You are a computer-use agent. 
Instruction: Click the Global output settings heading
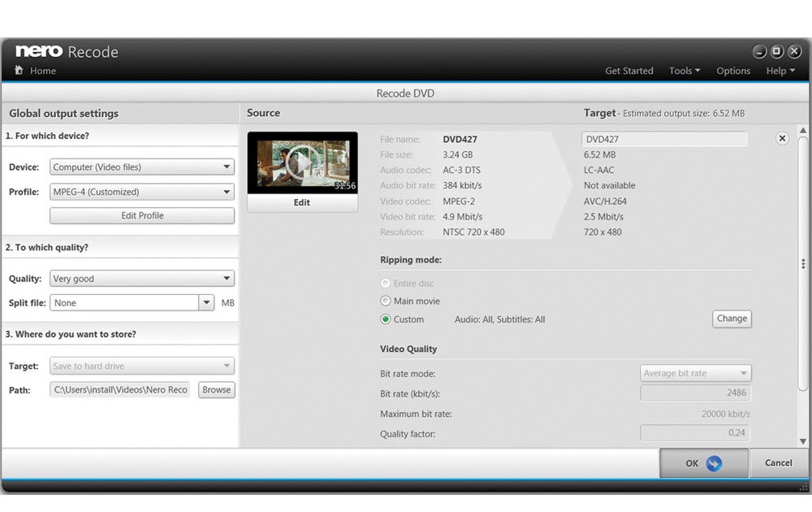[x=63, y=114]
